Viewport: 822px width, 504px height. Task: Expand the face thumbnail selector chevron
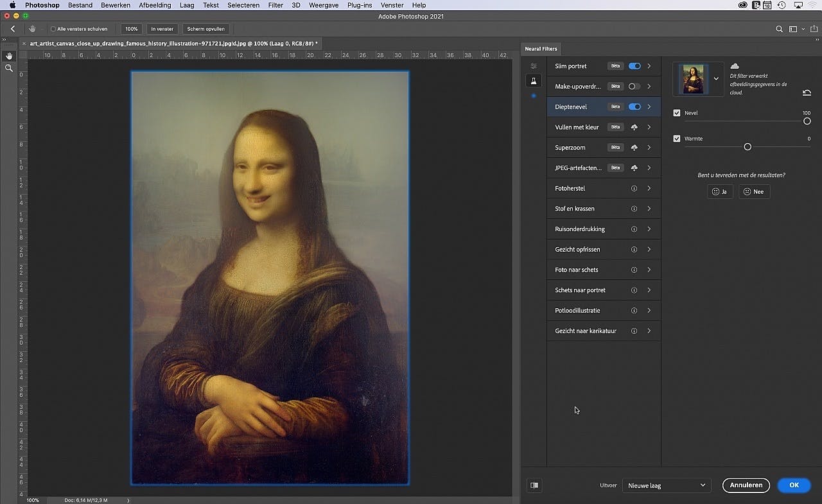(716, 79)
